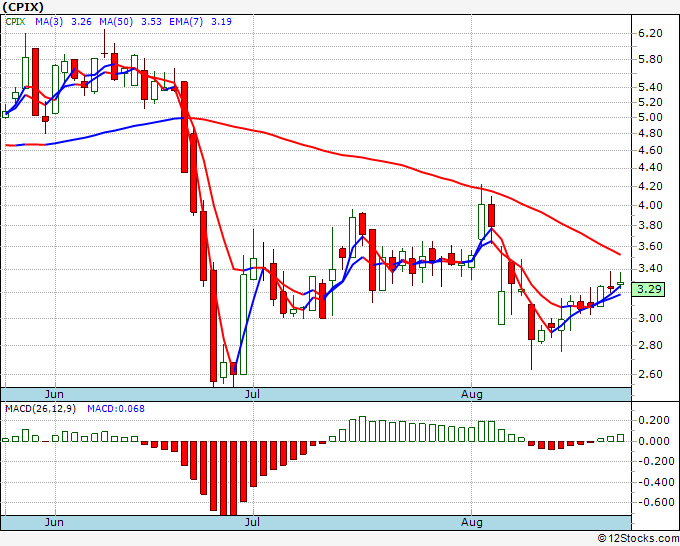680x546 pixels.
Task: Click the Aug label on MACD panel axis
Action: (x=472, y=522)
